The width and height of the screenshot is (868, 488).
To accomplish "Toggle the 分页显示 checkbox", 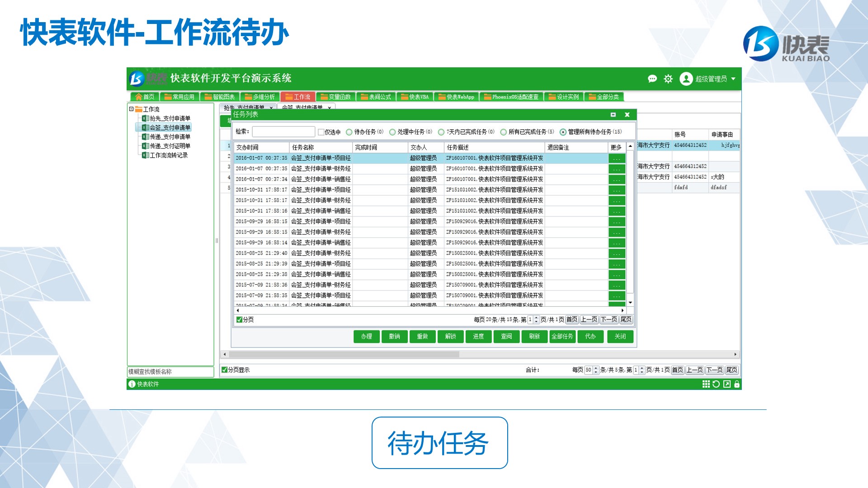I will tap(224, 370).
